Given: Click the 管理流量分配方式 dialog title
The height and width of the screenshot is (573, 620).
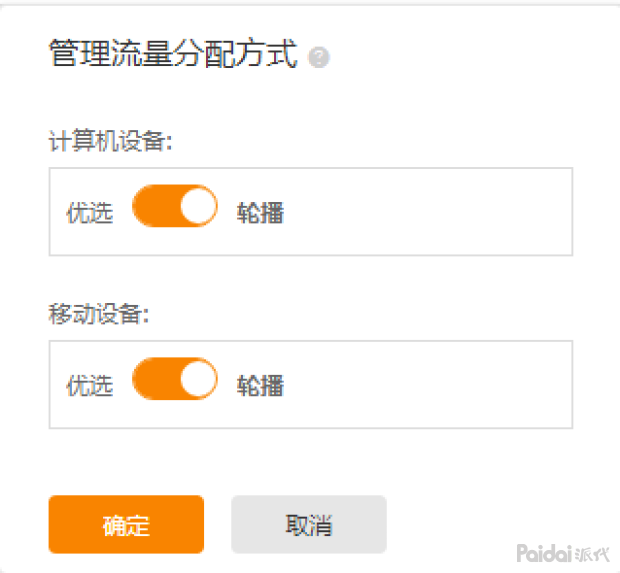Looking at the screenshot, I should [173, 54].
